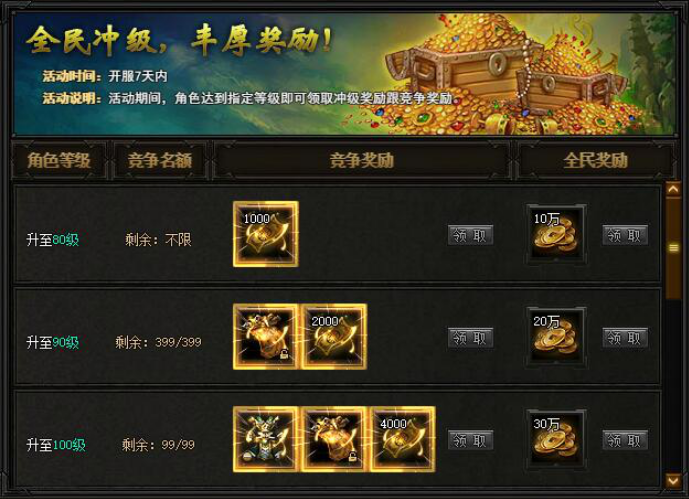Select the 30万 gold coins reward icon

[x=556, y=439]
